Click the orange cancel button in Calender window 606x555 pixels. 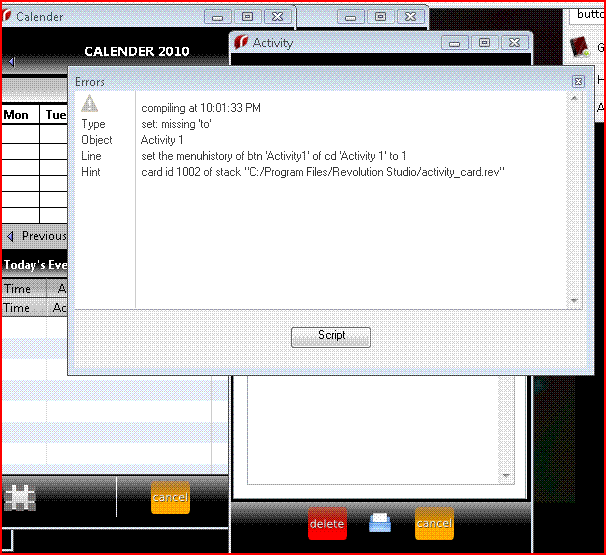pyautogui.click(x=170, y=497)
